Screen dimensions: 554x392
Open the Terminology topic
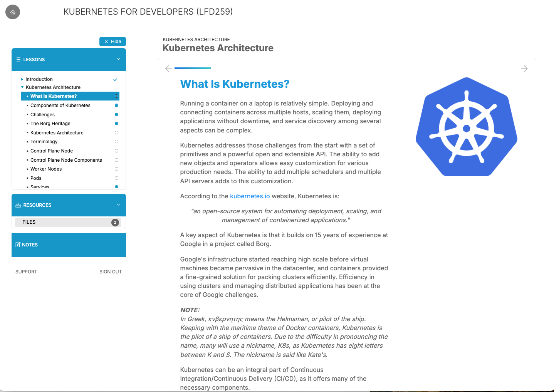(x=44, y=142)
